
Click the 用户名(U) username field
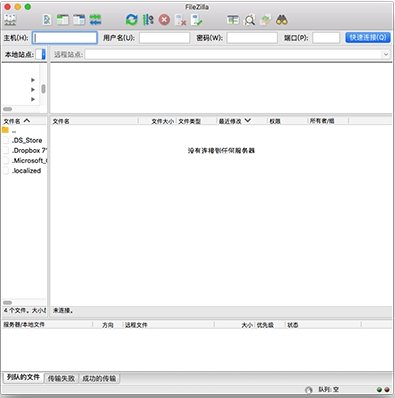[164, 38]
